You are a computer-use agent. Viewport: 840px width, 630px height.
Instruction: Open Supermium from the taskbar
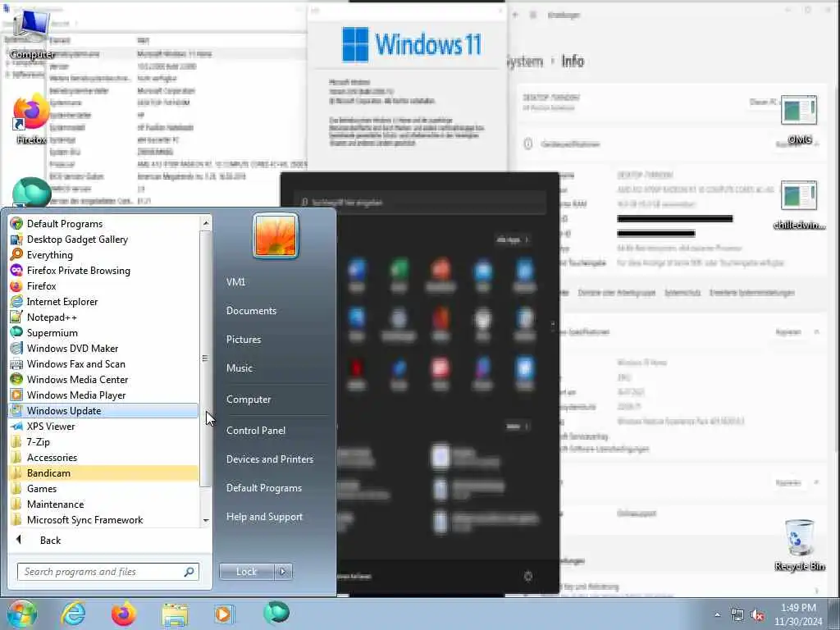[276, 614]
